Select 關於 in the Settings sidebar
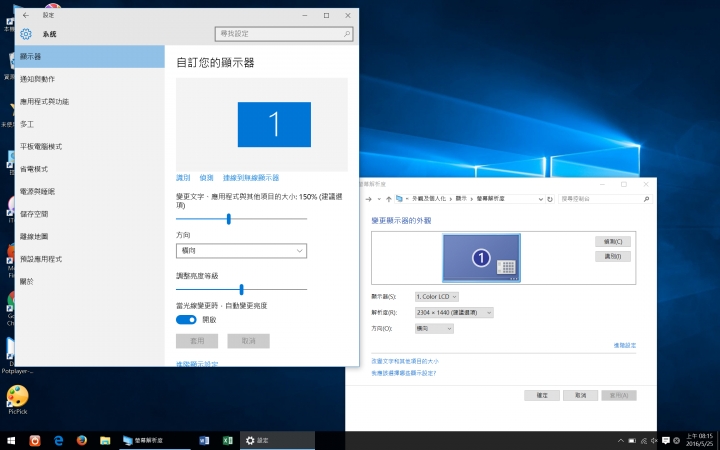 pos(90,281)
